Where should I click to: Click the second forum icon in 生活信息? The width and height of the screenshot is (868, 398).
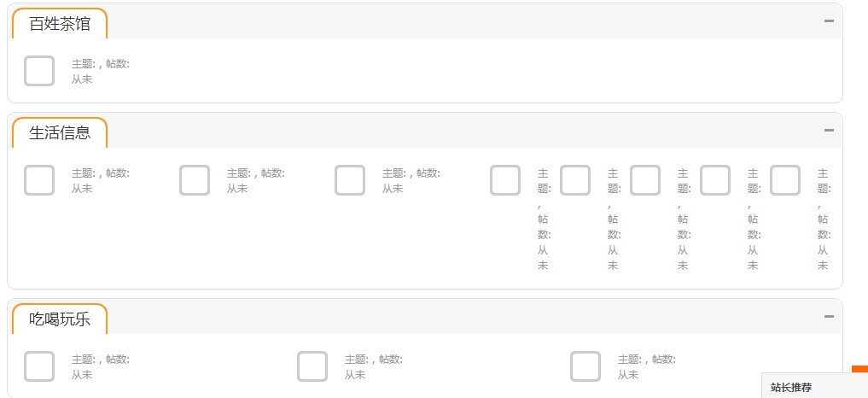195,180
